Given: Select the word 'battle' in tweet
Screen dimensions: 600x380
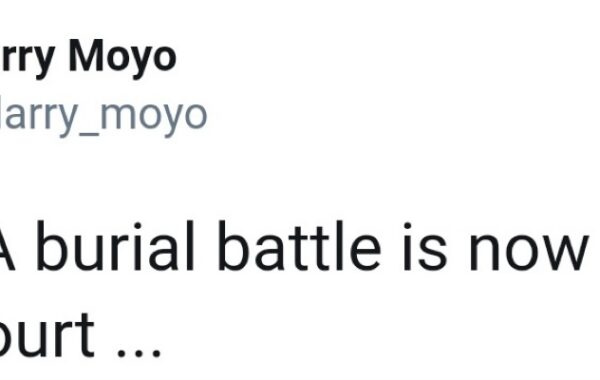Looking at the screenshot, I should tap(299, 246).
